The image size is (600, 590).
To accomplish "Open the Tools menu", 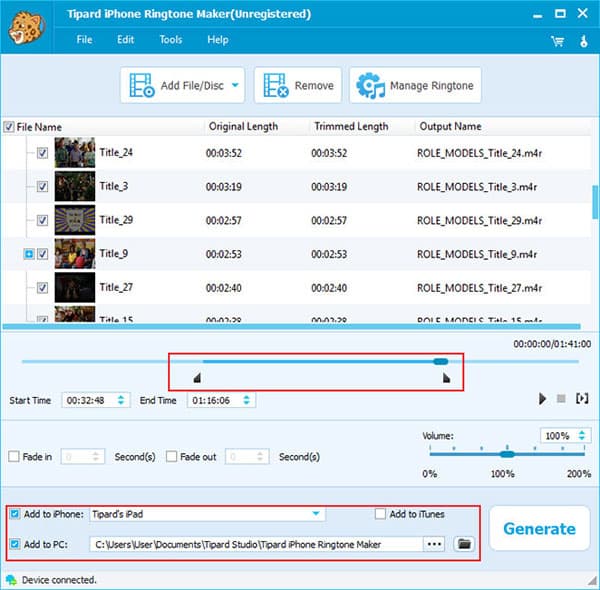I will click(171, 40).
